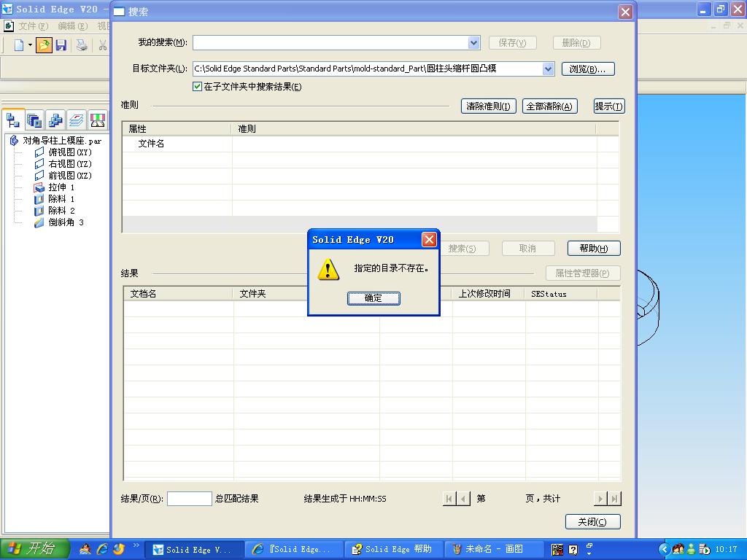Viewport: 747px width, 560px height.
Task: Click the 取消 button in search dialog
Action: point(528,249)
